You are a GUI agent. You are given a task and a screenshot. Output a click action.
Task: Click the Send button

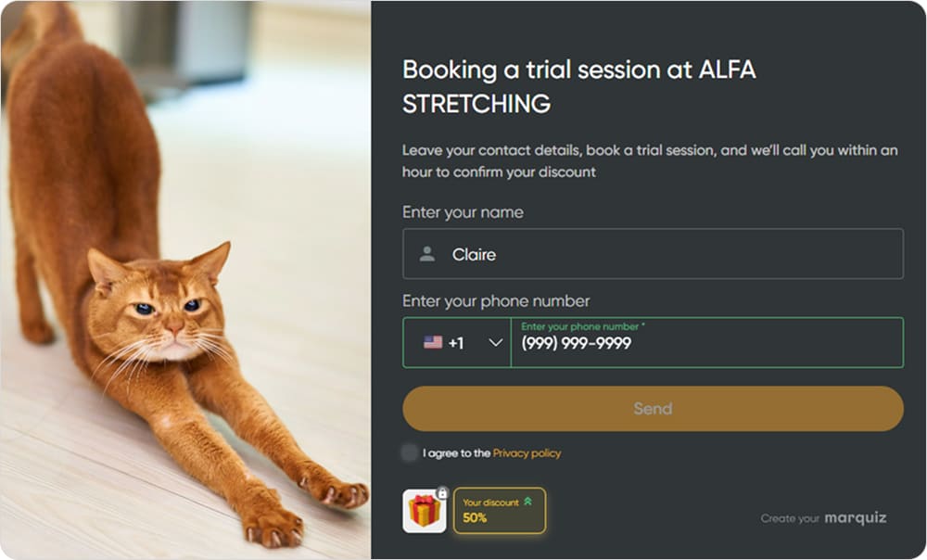click(653, 409)
